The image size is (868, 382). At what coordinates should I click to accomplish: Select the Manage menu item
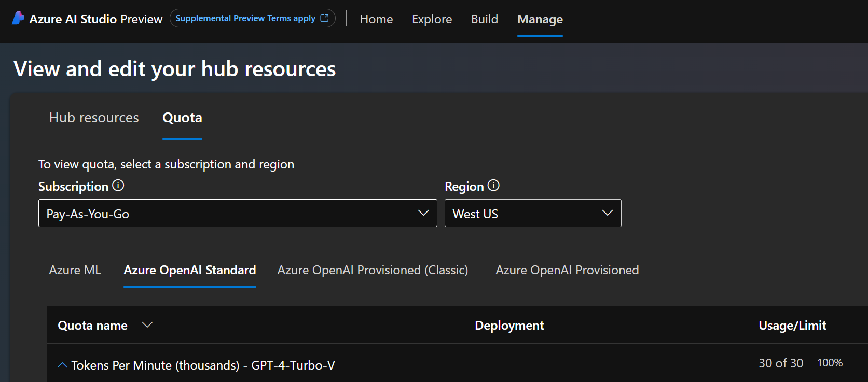pos(540,19)
